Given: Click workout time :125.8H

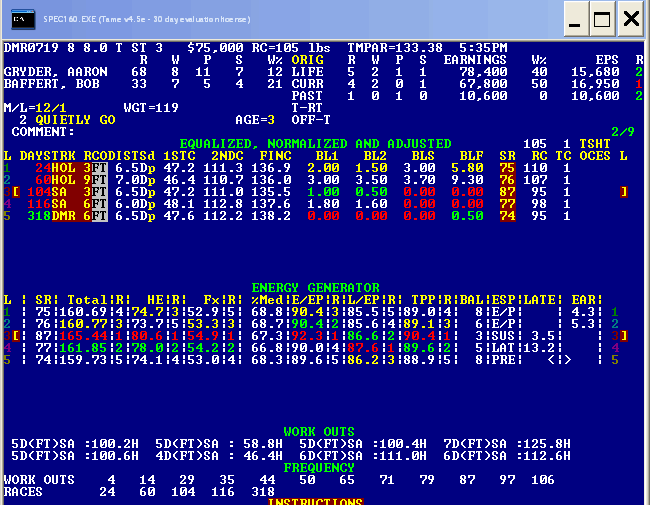Looking at the screenshot, I should tap(543, 444).
